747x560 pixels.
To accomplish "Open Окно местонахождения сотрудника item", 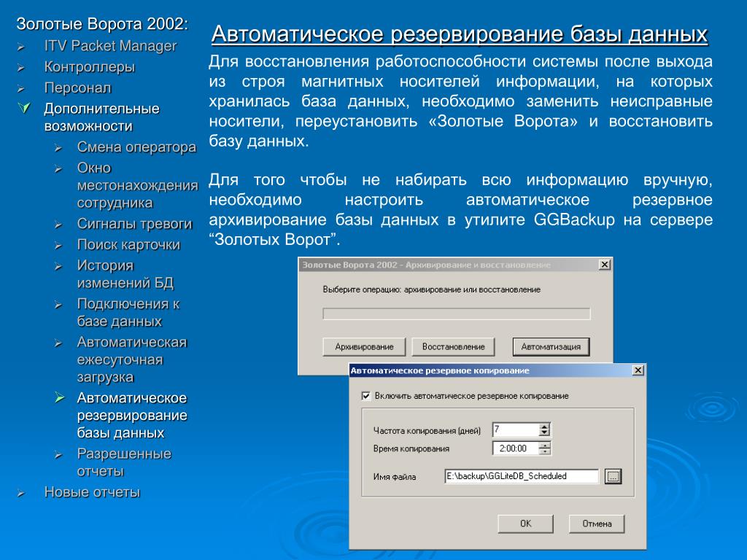I will 137,185.
